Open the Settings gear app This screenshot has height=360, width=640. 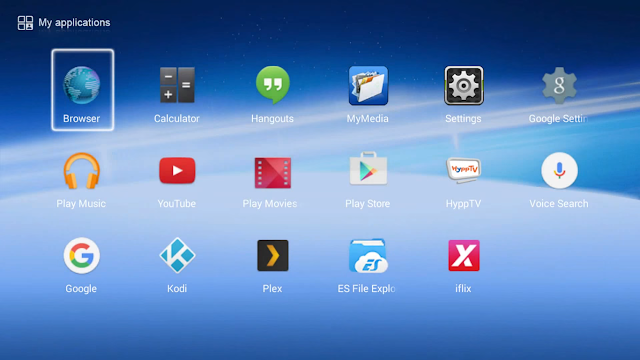pos(464,85)
